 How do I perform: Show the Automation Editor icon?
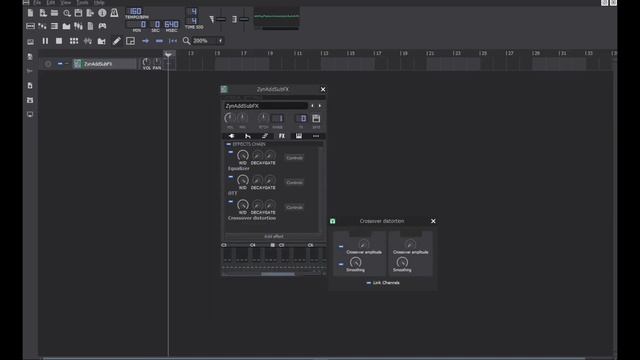(x=66, y=26)
